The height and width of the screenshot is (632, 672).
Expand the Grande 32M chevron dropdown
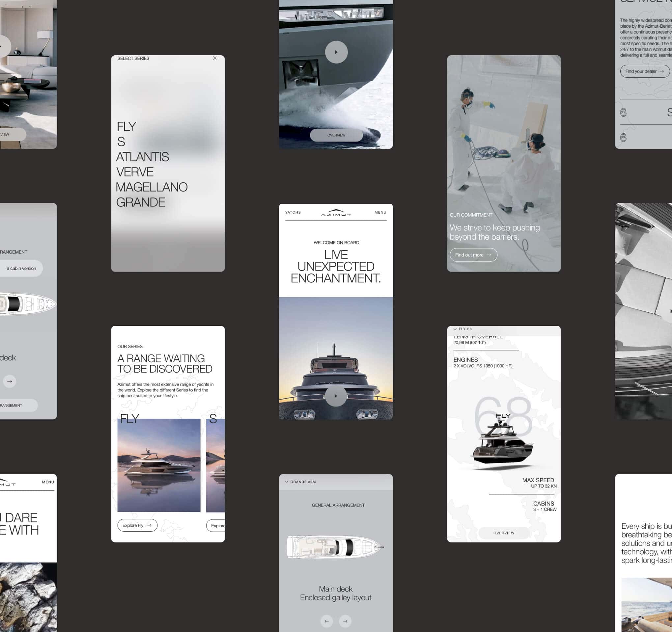tap(287, 482)
